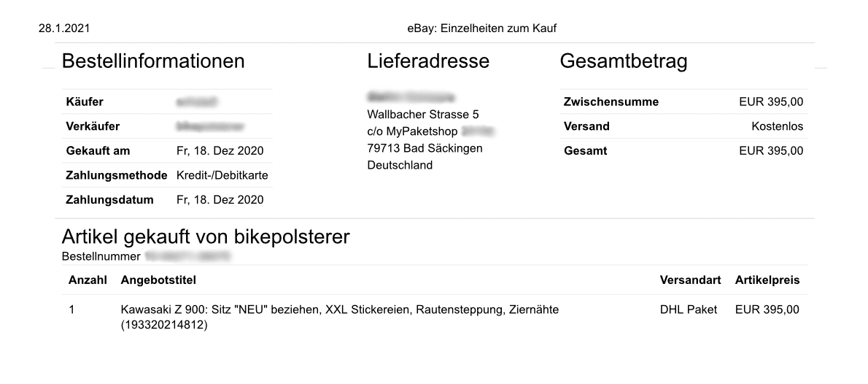Image resolution: width=868 pixels, height=384 pixels.
Task: Click the 'Versandart' column header
Action: point(690,280)
